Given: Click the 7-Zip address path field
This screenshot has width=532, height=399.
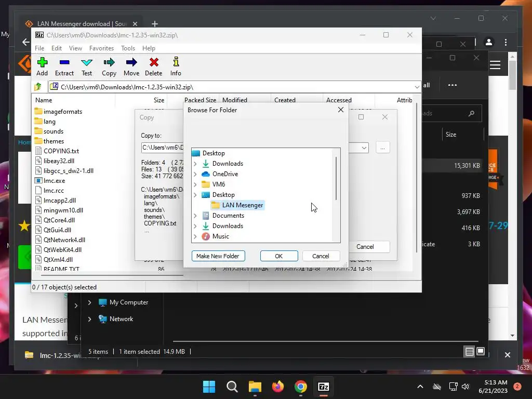Looking at the screenshot, I should 234,87.
